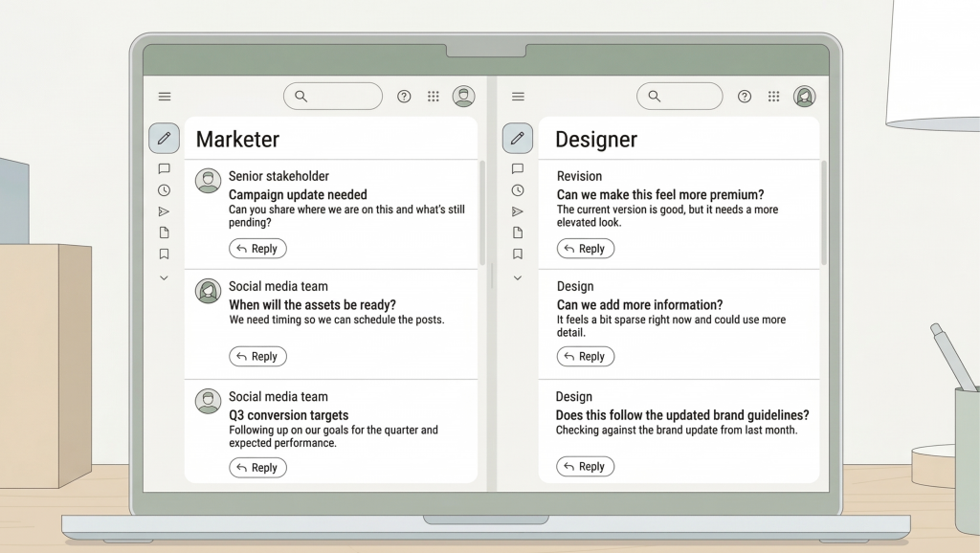Select the compose pencil icon in Designer pane

click(x=518, y=138)
